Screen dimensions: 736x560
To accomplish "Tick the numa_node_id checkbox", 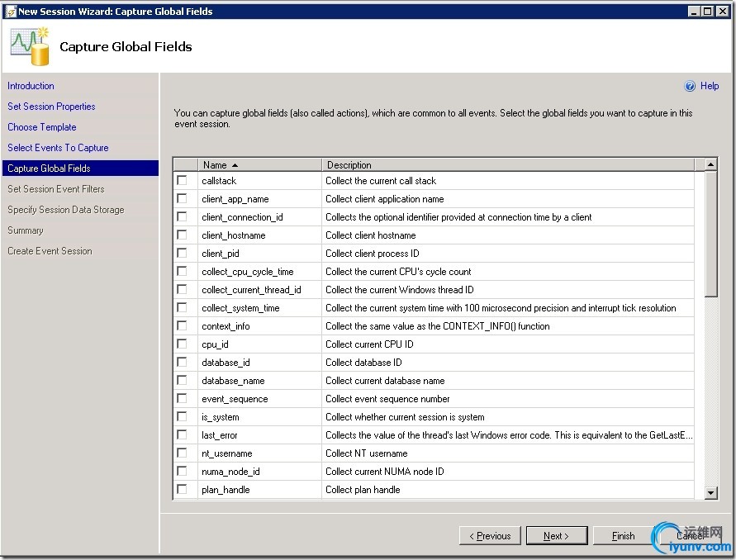I will [x=182, y=472].
